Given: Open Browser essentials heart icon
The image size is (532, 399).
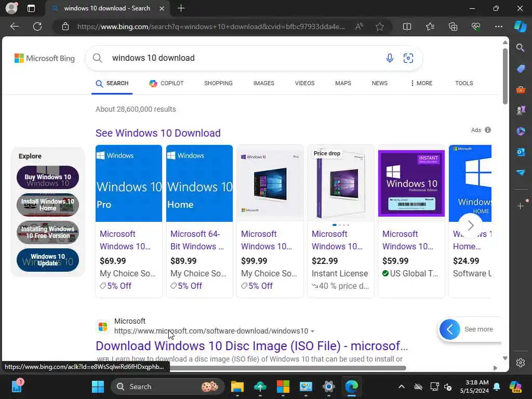Looking at the screenshot, I should point(476,26).
